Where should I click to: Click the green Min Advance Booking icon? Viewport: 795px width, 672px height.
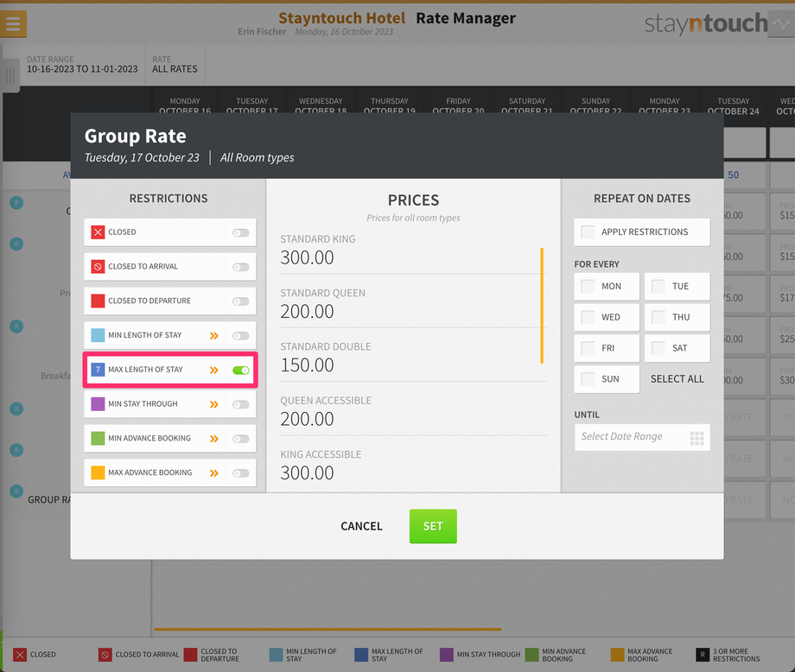(98, 439)
